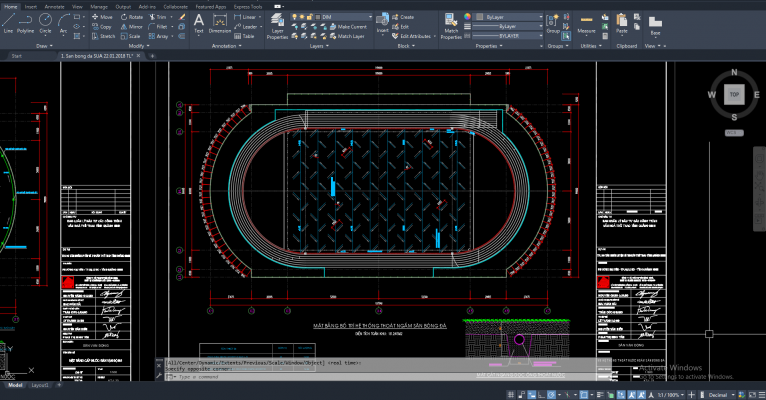The width and height of the screenshot is (766, 400).
Task: Click the TOP face of ViewCube
Action: (734, 94)
